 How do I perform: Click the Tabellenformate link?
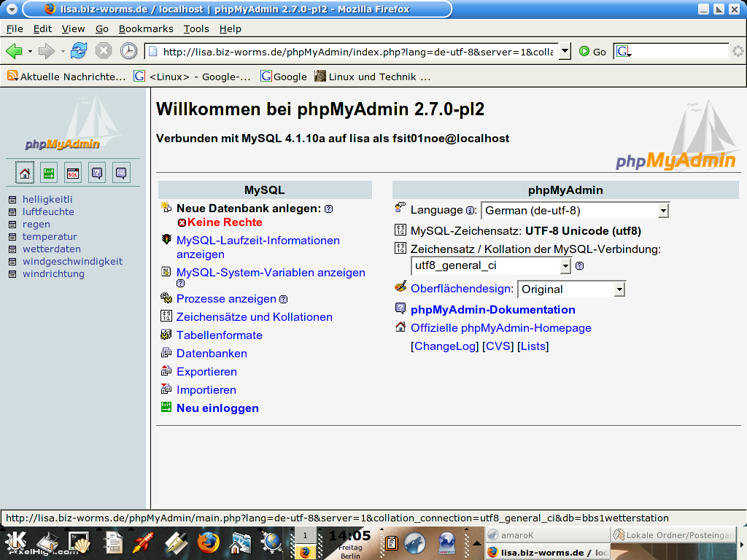[219, 335]
